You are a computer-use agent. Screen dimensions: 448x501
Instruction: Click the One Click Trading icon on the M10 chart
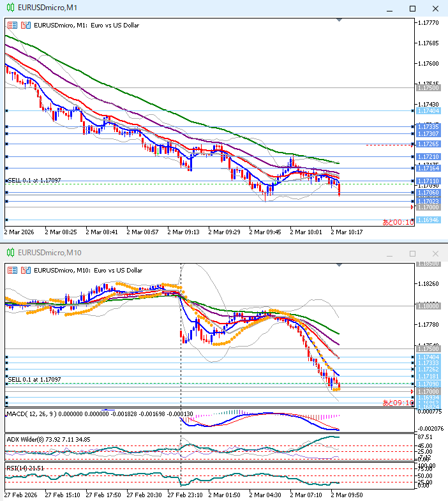(13, 270)
